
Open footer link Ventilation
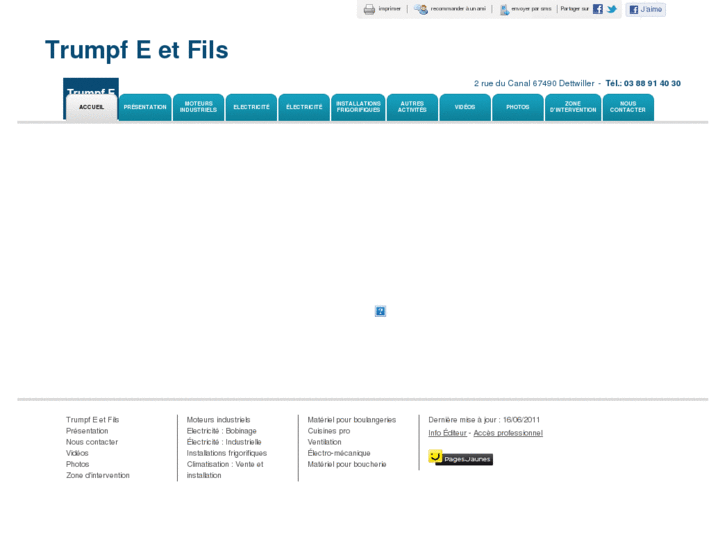(x=324, y=442)
